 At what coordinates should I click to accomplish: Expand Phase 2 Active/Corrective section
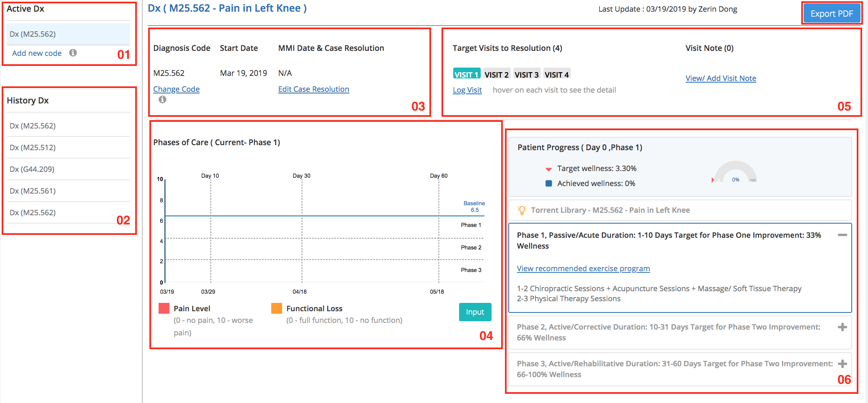click(x=842, y=327)
